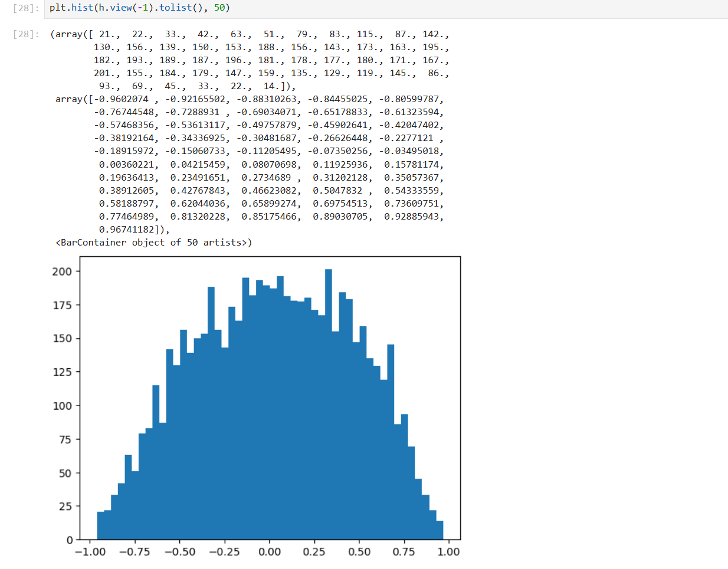This screenshot has width=728, height=569.
Task: Click the first bin edge -0.9602074
Action: (121, 99)
